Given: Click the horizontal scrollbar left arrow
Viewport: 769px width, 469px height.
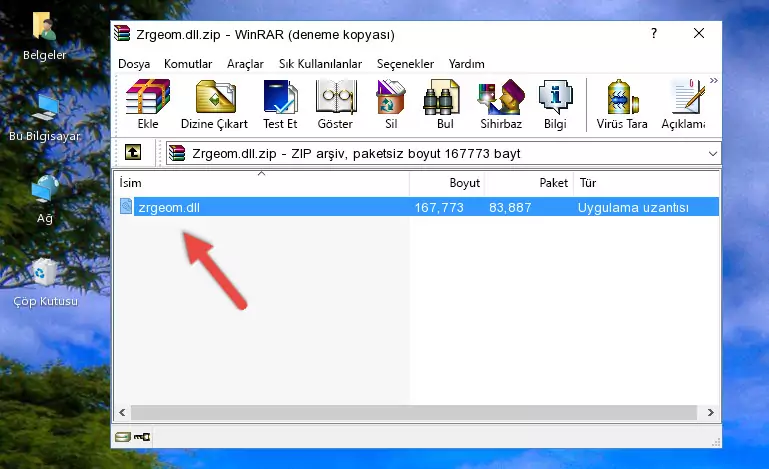Looking at the screenshot, I should tap(122, 412).
